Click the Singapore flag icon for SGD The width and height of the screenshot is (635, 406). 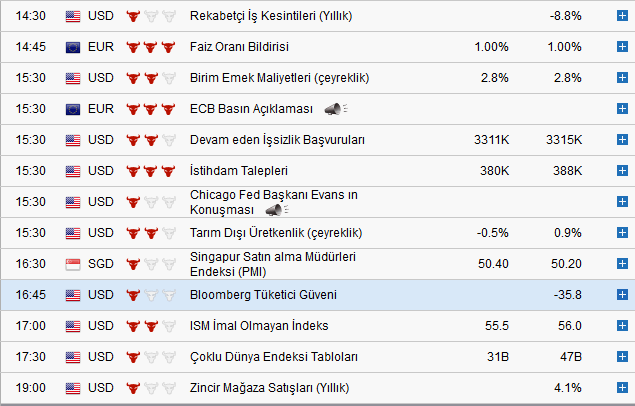click(73, 264)
